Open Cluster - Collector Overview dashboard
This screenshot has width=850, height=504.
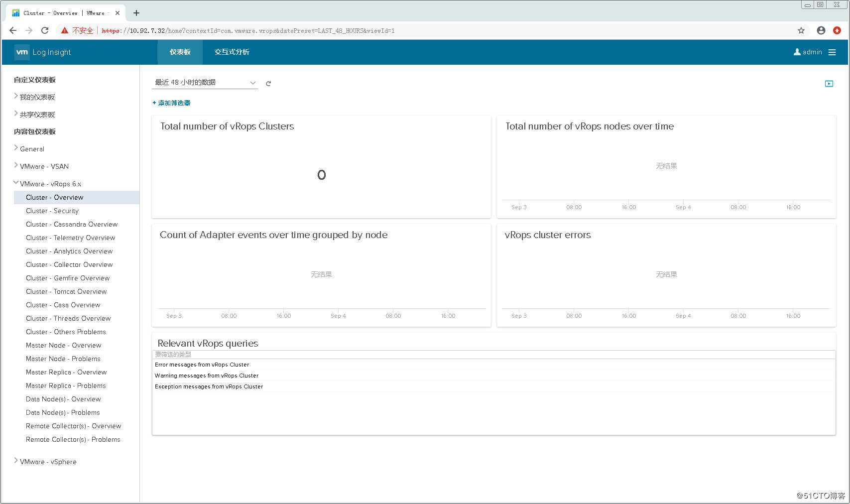pos(69,264)
